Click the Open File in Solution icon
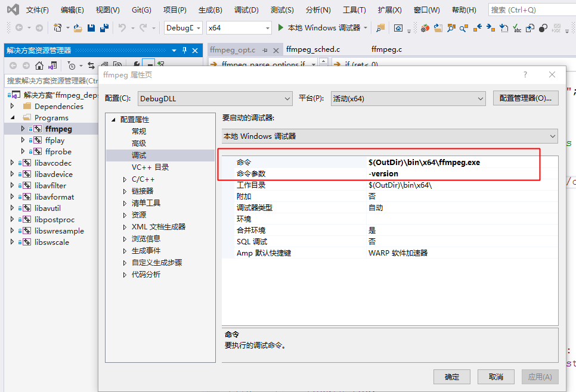 (438, 28)
